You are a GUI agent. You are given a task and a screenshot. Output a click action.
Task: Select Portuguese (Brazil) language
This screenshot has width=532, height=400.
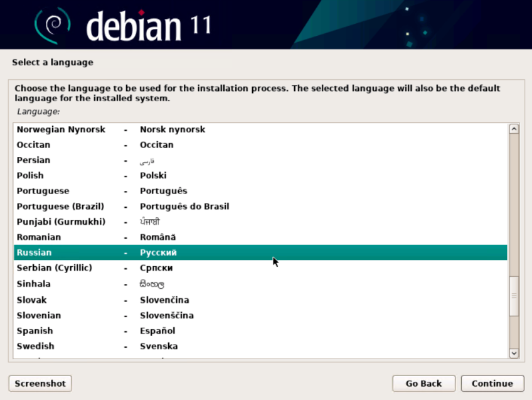coord(260,207)
